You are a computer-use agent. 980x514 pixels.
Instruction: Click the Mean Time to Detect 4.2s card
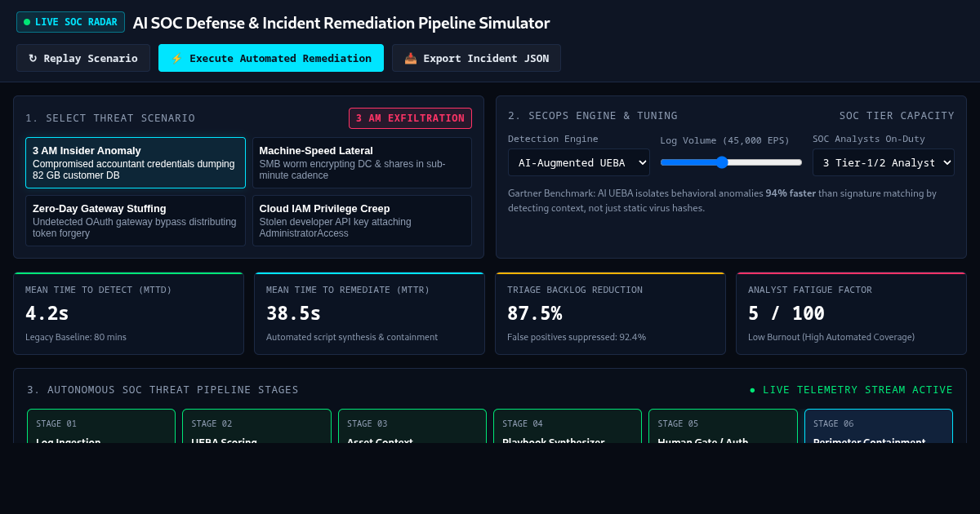(128, 313)
